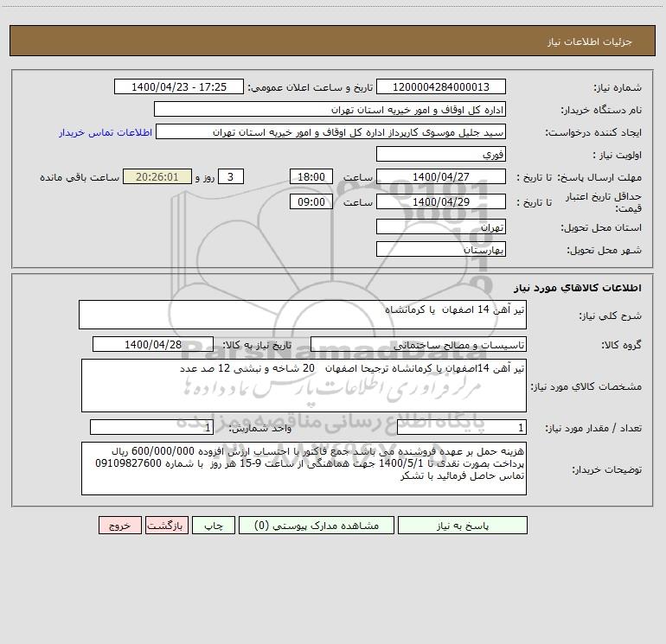Click the توضیحات خریدار label
This screenshot has height=644, width=666.
(606, 469)
